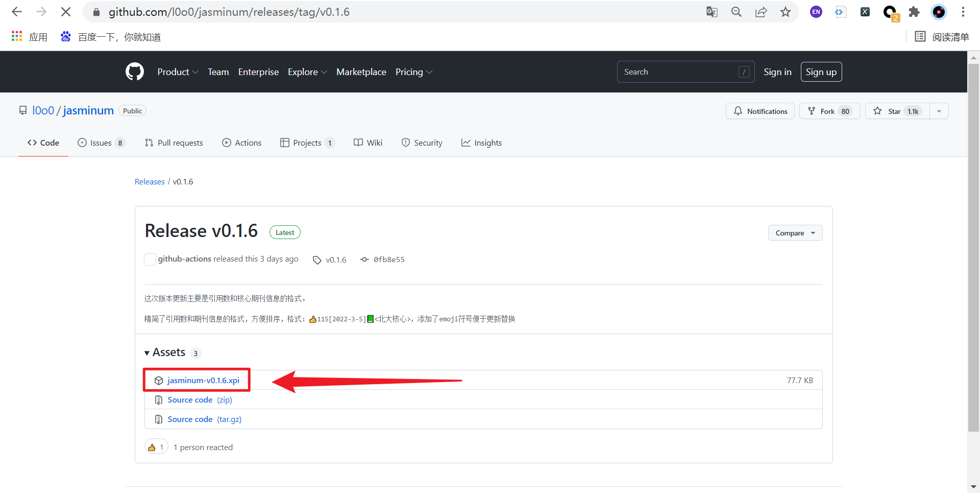The height and width of the screenshot is (493, 980).
Task: Switch to the Projects tab
Action: tap(308, 143)
